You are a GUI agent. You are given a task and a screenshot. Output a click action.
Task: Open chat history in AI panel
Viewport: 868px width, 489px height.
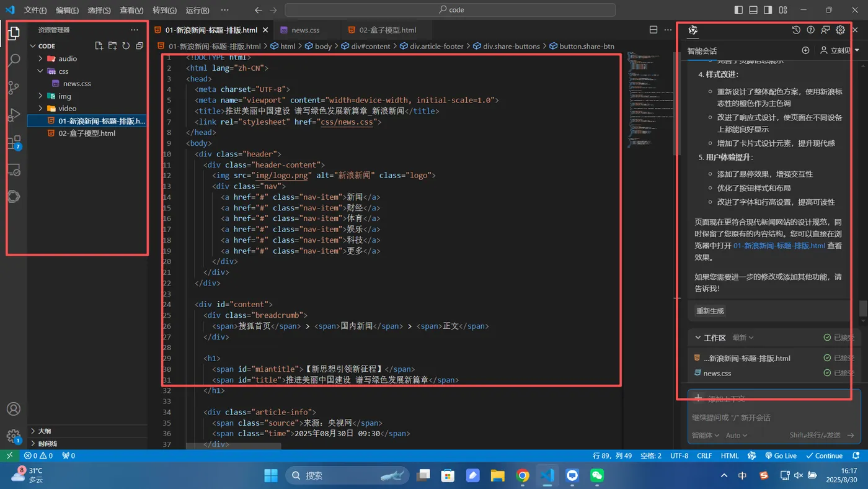(796, 30)
